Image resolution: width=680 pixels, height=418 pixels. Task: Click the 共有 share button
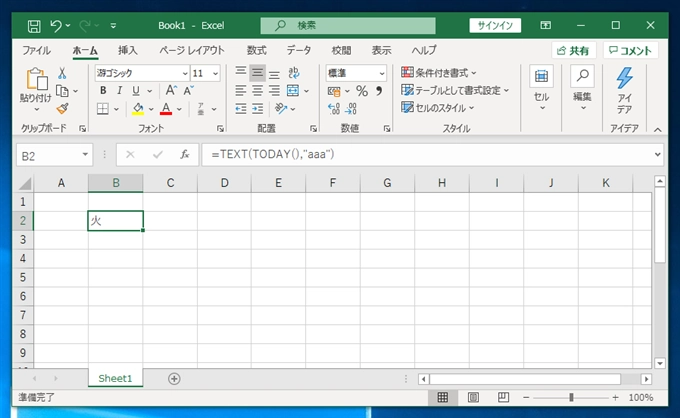573,51
